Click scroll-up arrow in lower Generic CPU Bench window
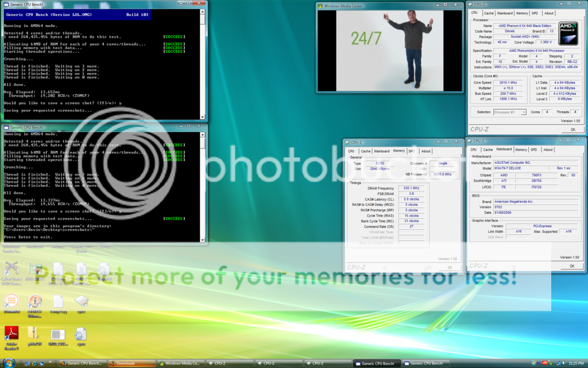Image resolution: width=588 pixels, height=368 pixels. point(203,135)
